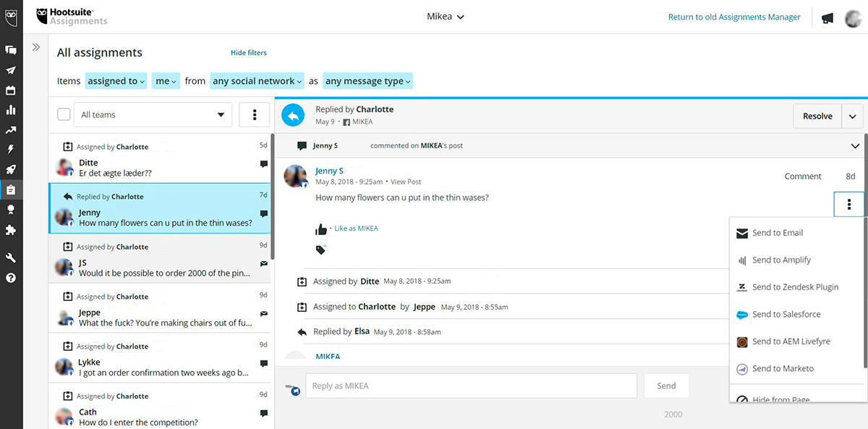Image resolution: width=868 pixels, height=429 pixels.
Task: Click 'Assigned to Charlotte by Jeppe' history entry
Action: [x=403, y=307]
